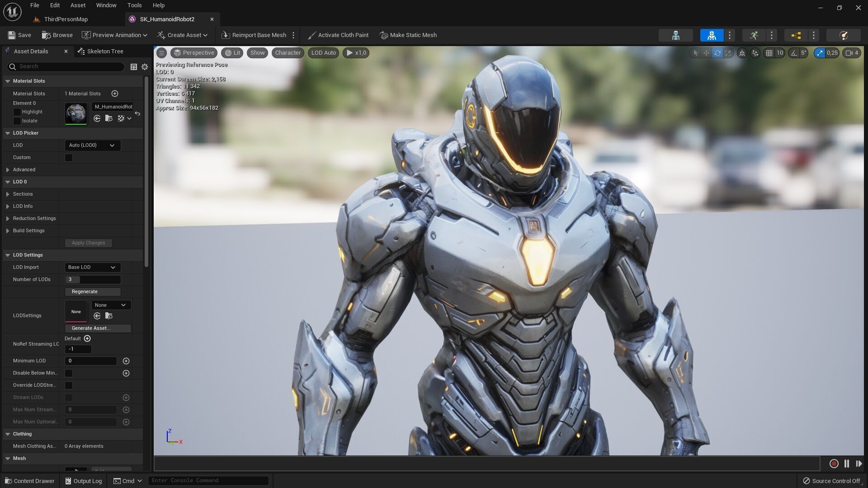
Task: Toggle world/local coordinate system icon
Action: 742,53
